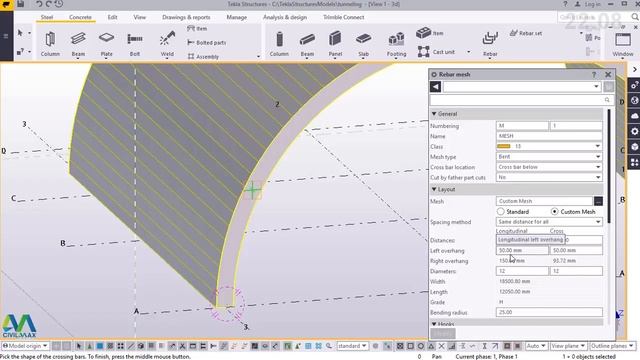Open the Analysis & design tab
Image resolution: width=640 pixels, height=360 pixels.
(x=285, y=17)
